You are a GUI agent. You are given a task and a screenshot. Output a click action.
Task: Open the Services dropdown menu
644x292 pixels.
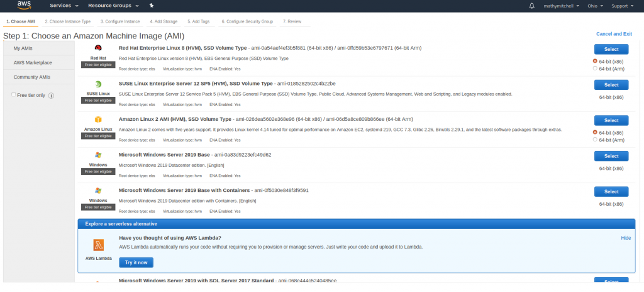pyautogui.click(x=64, y=6)
